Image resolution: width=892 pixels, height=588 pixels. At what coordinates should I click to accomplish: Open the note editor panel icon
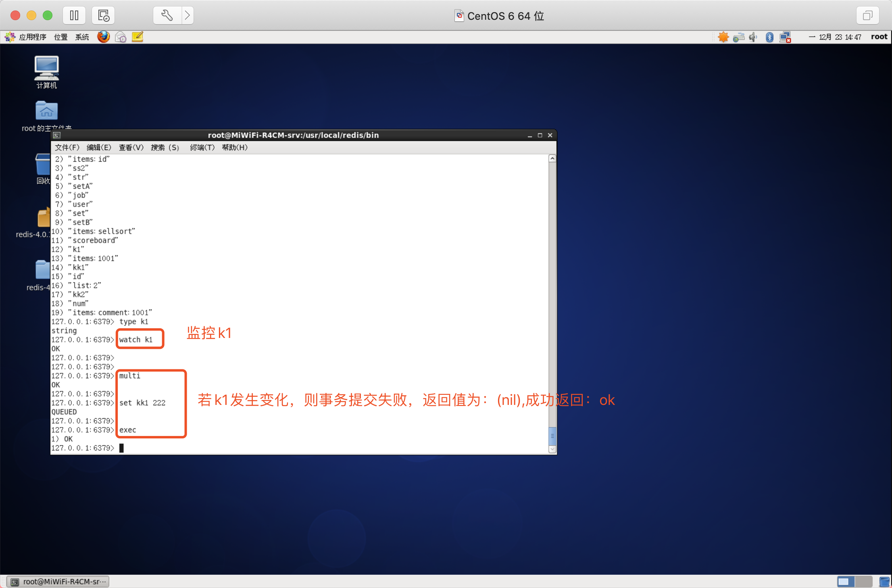[x=138, y=37]
